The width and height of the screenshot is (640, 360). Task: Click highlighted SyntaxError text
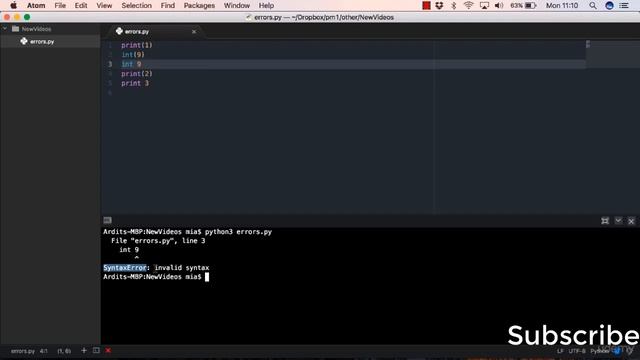[125, 267]
